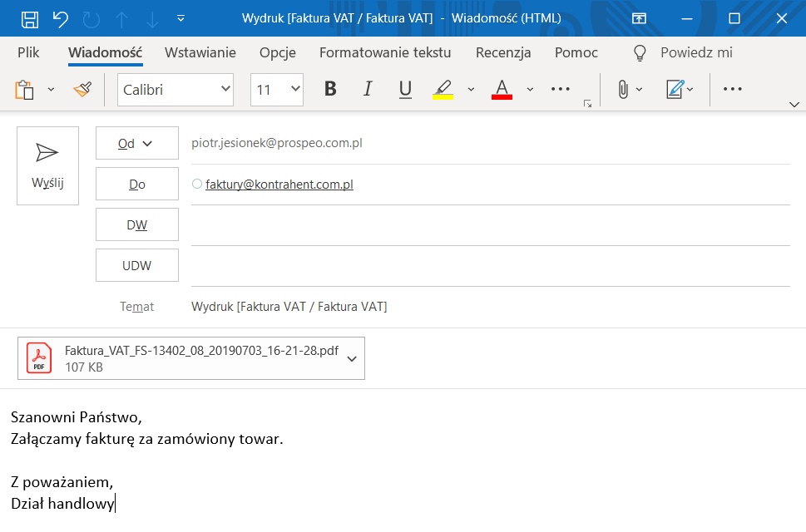The image size is (806, 532).
Task: Open the font size 11 dropdown
Action: coord(276,90)
